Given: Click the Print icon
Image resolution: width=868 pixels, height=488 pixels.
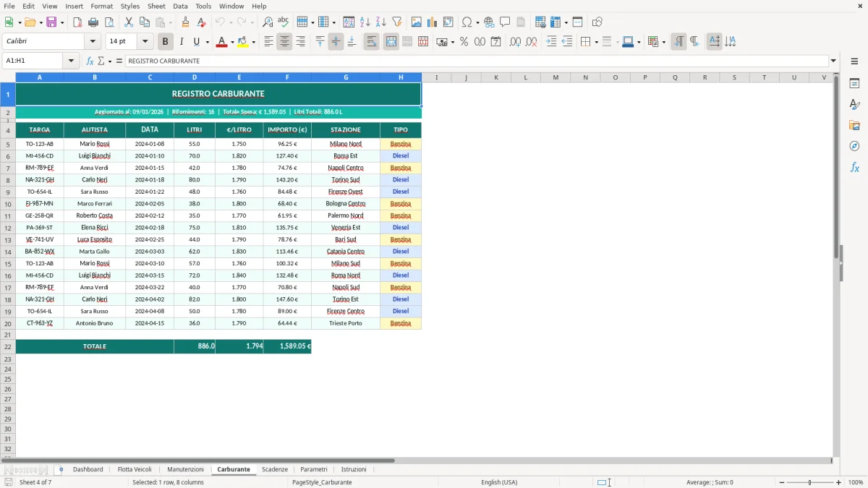Looking at the screenshot, I should click(x=93, y=22).
